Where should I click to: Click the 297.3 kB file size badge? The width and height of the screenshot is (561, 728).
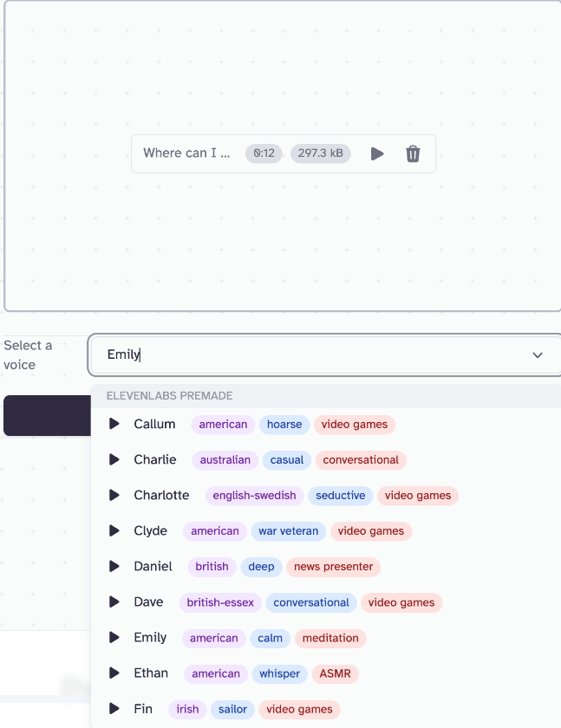[x=320, y=153]
